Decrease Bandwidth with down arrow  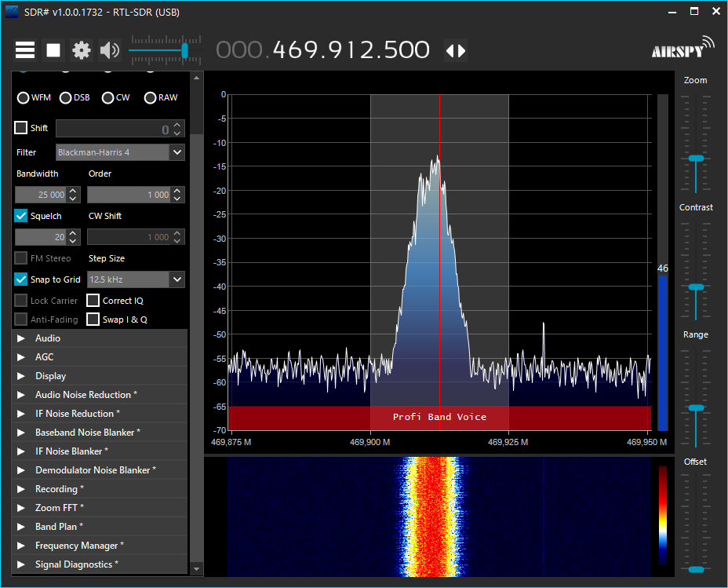pos(73,199)
